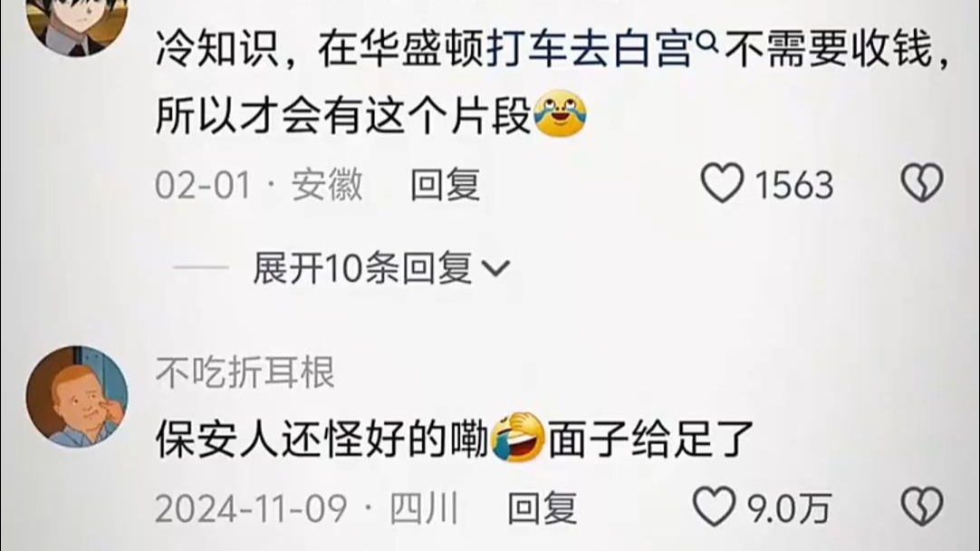Reply to the 四川 comment
This screenshot has width=980, height=551.
(542, 508)
